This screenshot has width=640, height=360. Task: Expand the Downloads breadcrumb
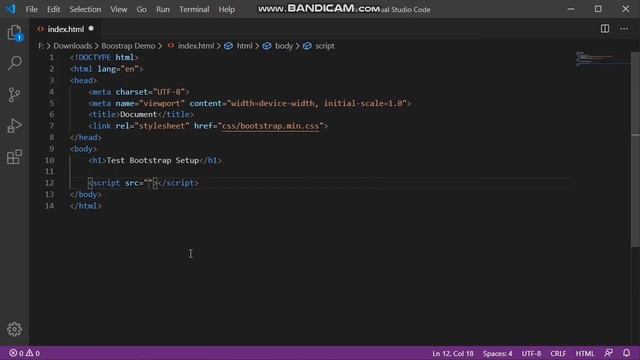pyautogui.click(x=73, y=46)
